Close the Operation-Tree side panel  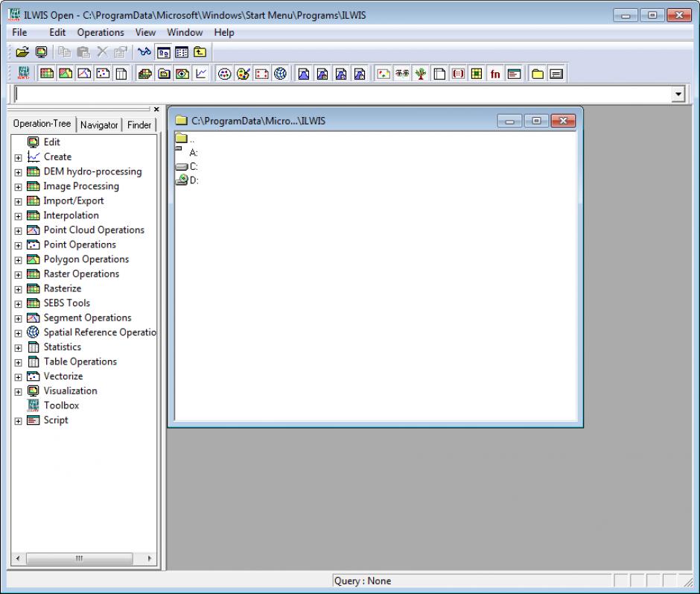pos(156,109)
